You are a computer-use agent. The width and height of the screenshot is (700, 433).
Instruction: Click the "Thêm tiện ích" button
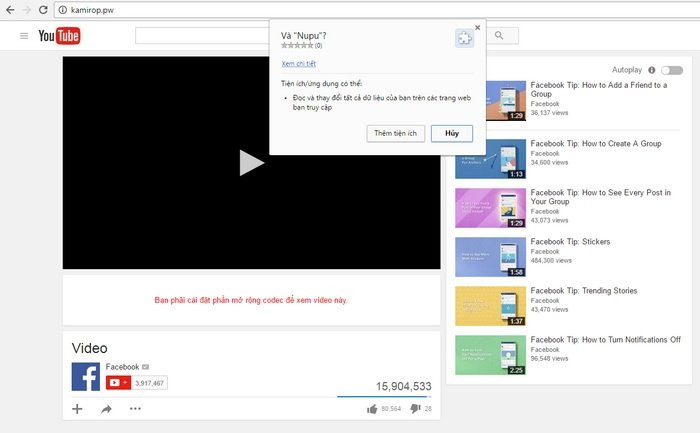click(397, 133)
